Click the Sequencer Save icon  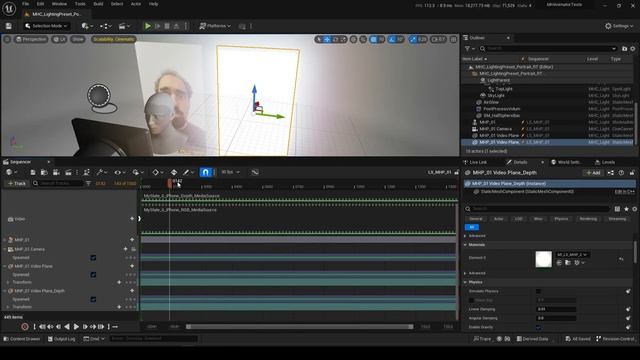[x=33, y=173]
